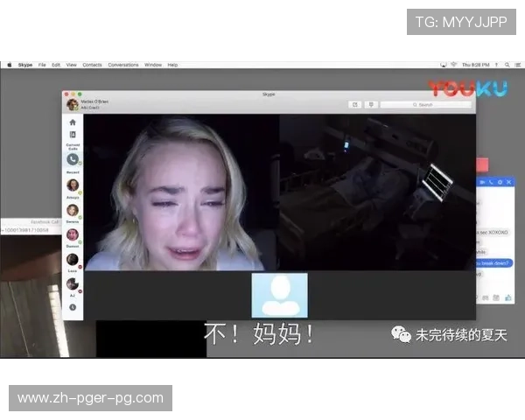Open the Window menu
This screenshot has width=525, height=420.
153,65
